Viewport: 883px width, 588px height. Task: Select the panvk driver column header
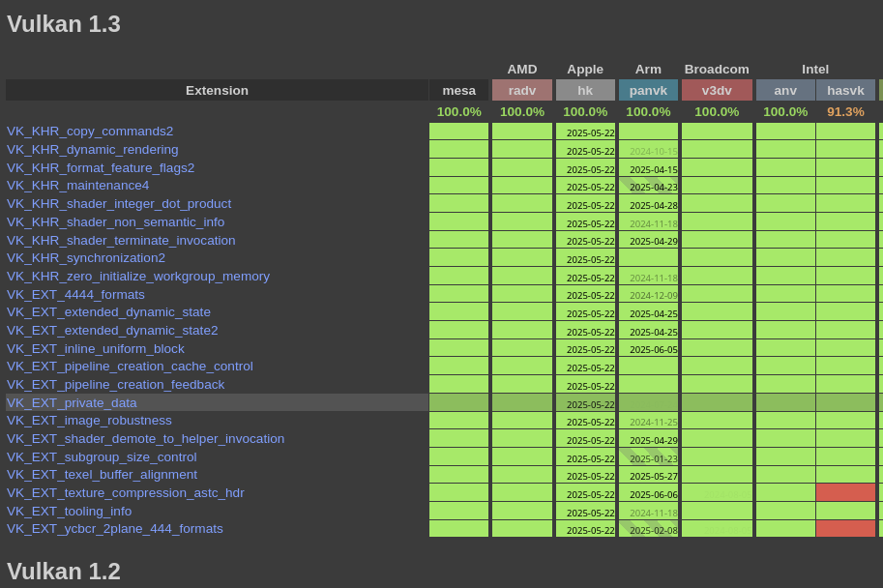tap(648, 90)
